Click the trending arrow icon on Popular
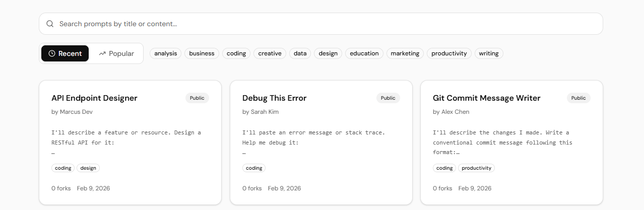Screen dimensions: 644x210 click(x=102, y=53)
